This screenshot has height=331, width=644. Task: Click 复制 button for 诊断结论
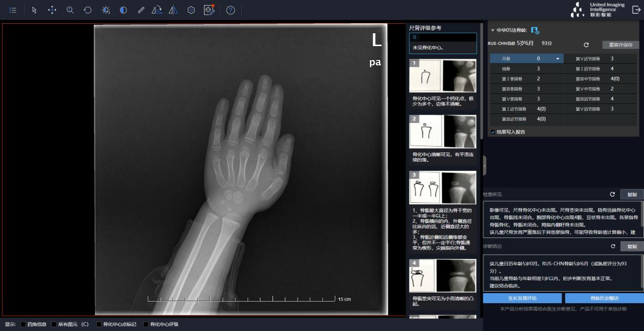tap(632, 246)
